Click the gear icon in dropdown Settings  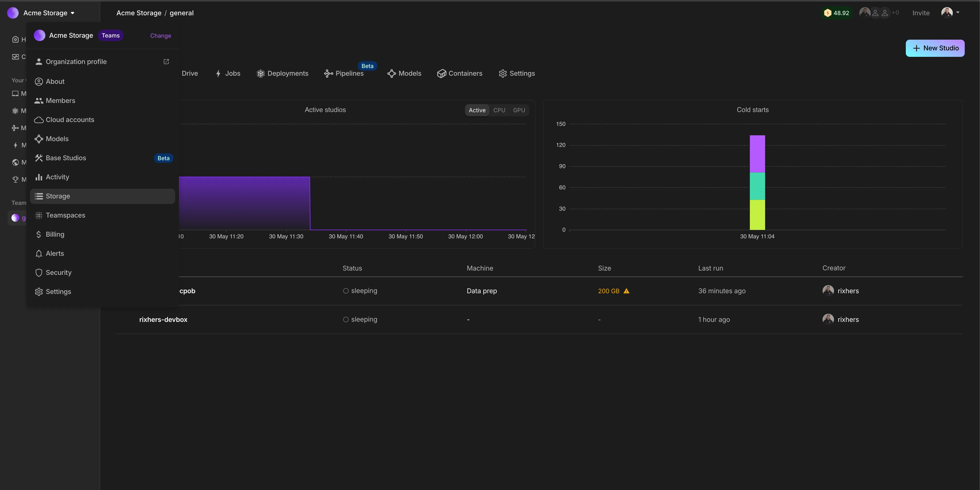[39, 292]
